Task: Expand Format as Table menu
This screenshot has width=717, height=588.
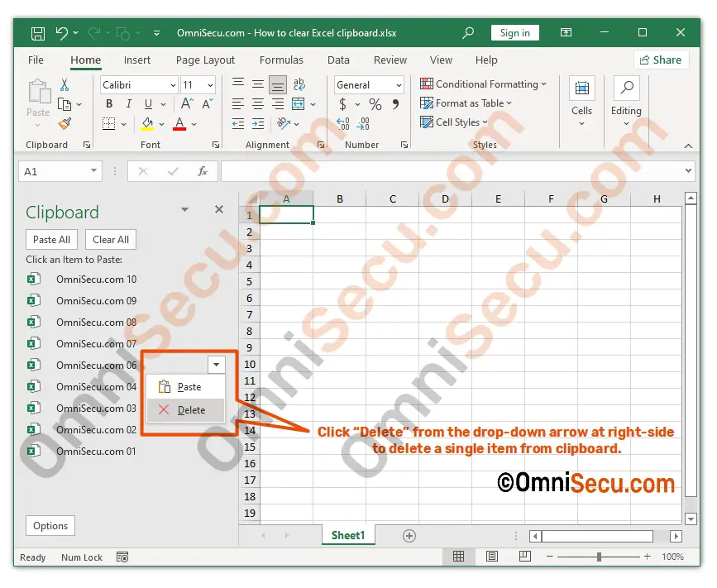Action: pyautogui.click(x=466, y=103)
